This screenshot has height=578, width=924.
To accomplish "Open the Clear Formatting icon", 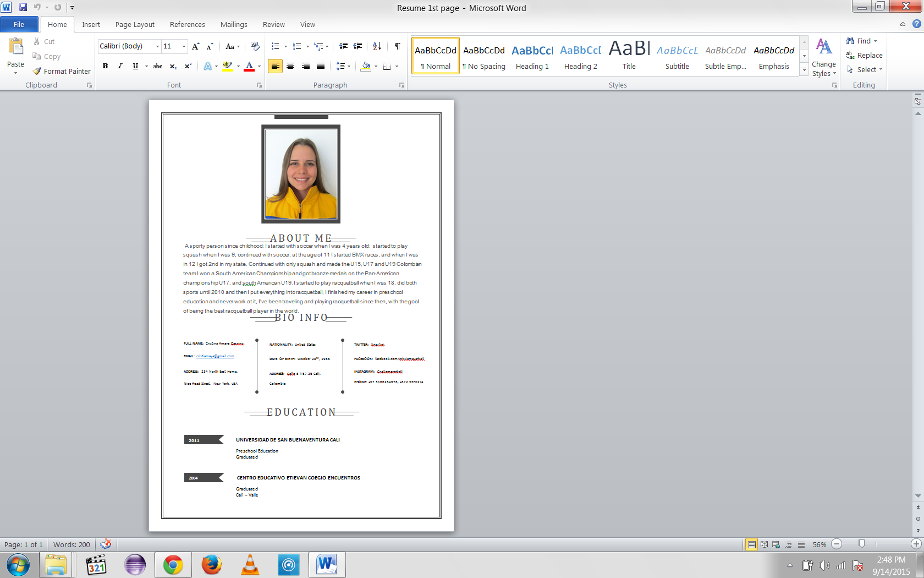I will [254, 46].
